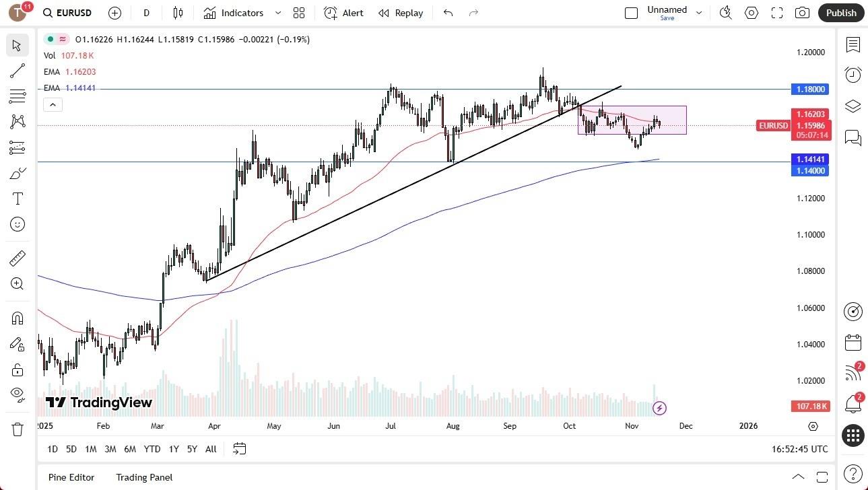This screenshot has width=868, height=490.
Task: Select the YTD time range
Action: pyautogui.click(x=152, y=449)
